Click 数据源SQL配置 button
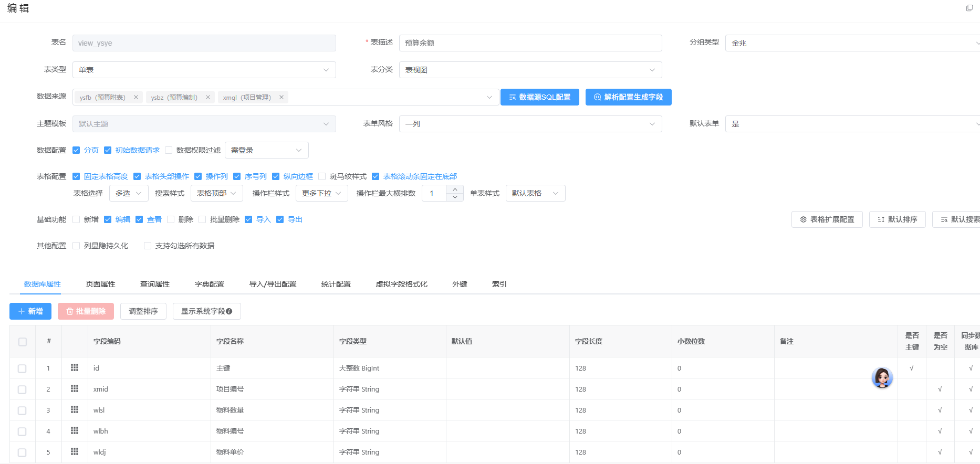This screenshot has width=980, height=464. [539, 97]
